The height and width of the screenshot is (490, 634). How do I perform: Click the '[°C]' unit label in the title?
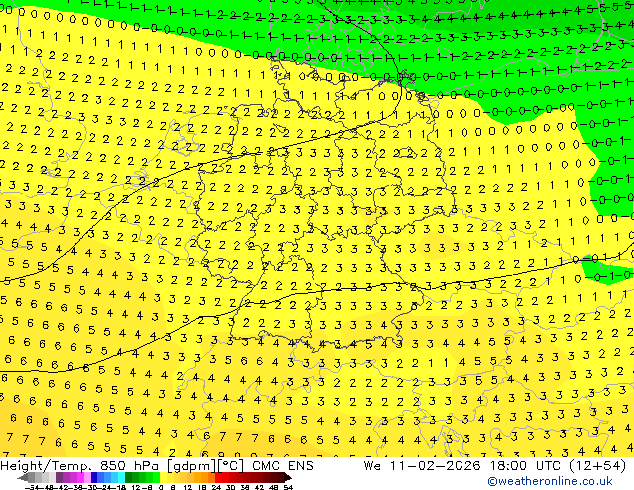[231, 466]
